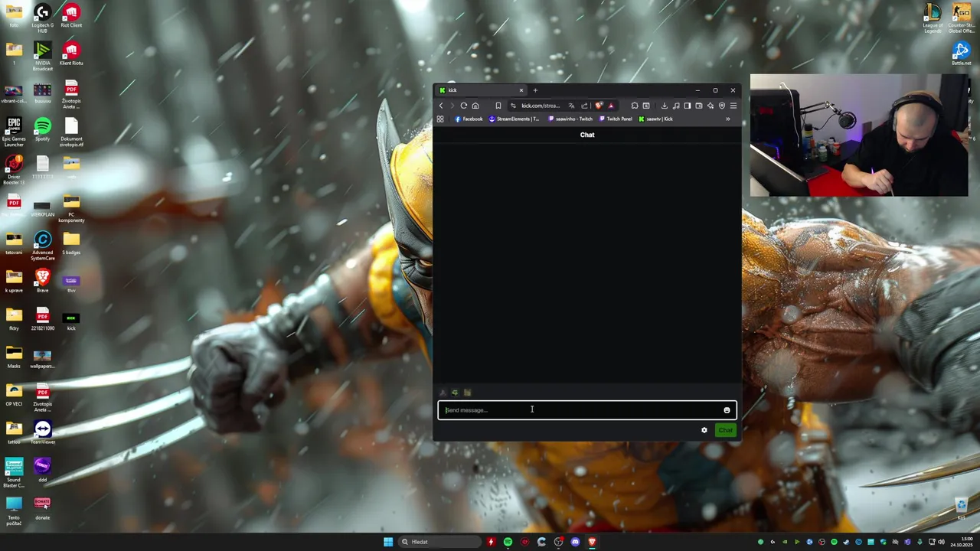Screen dimensions: 980x551
Task: Click the Hledat taskbar search box
Action: (440, 542)
